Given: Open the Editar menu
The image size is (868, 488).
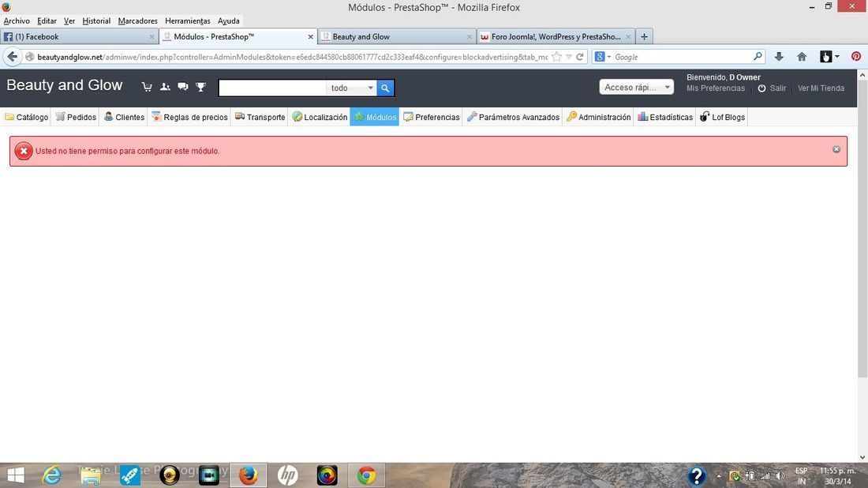Looking at the screenshot, I should (x=47, y=21).
